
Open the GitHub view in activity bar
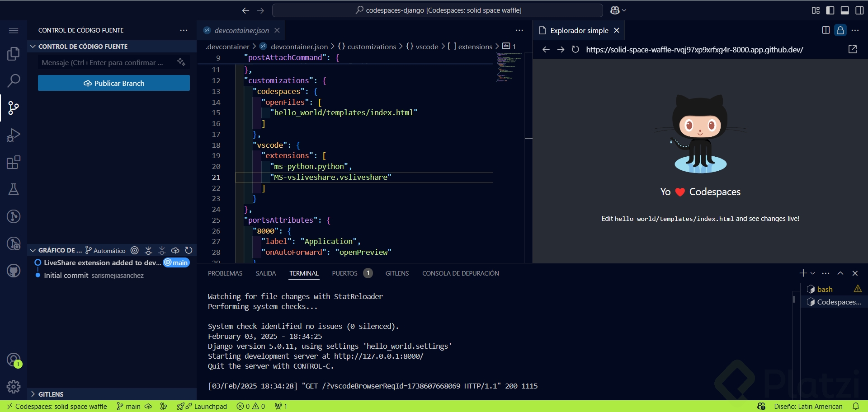pyautogui.click(x=14, y=271)
